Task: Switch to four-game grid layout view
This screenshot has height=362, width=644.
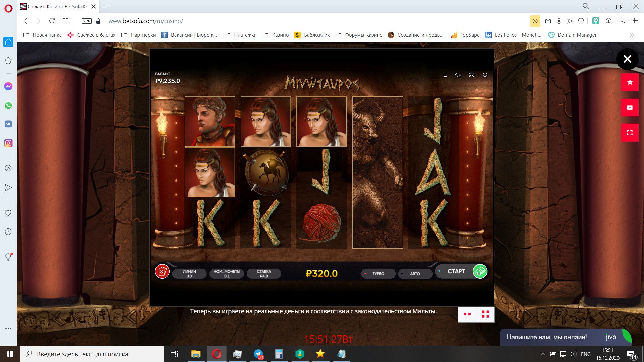Action: pyautogui.click(x=485, y=314)
